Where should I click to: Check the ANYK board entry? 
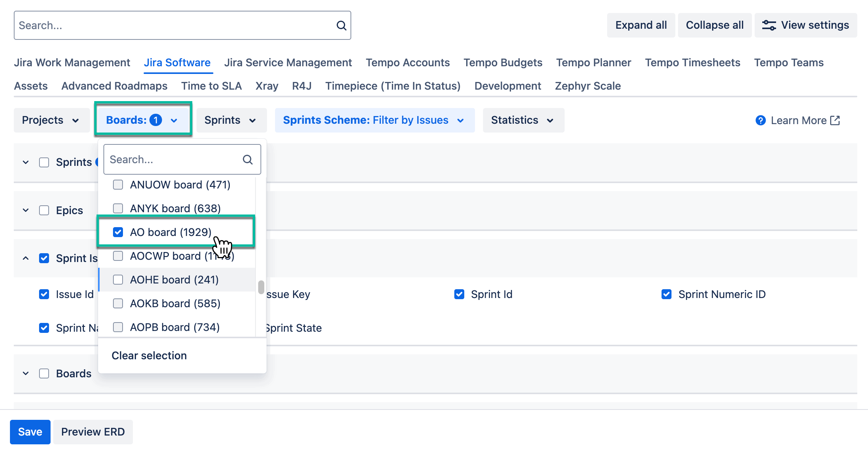[118, 208]
